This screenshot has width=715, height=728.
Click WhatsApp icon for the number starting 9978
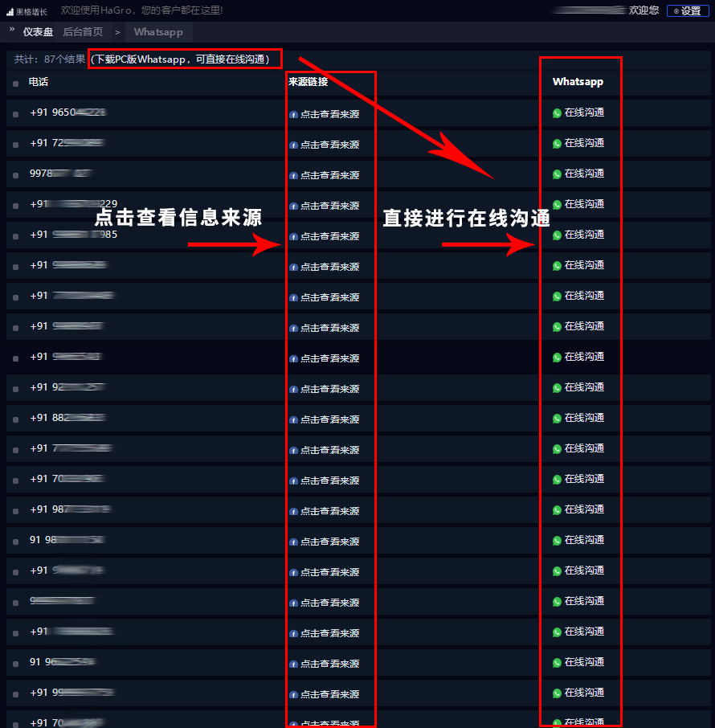558,174
